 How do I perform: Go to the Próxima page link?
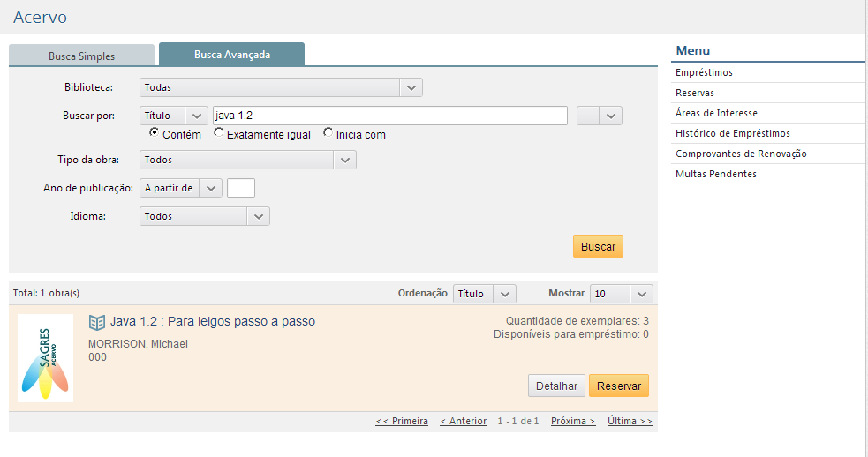(573, 421)
